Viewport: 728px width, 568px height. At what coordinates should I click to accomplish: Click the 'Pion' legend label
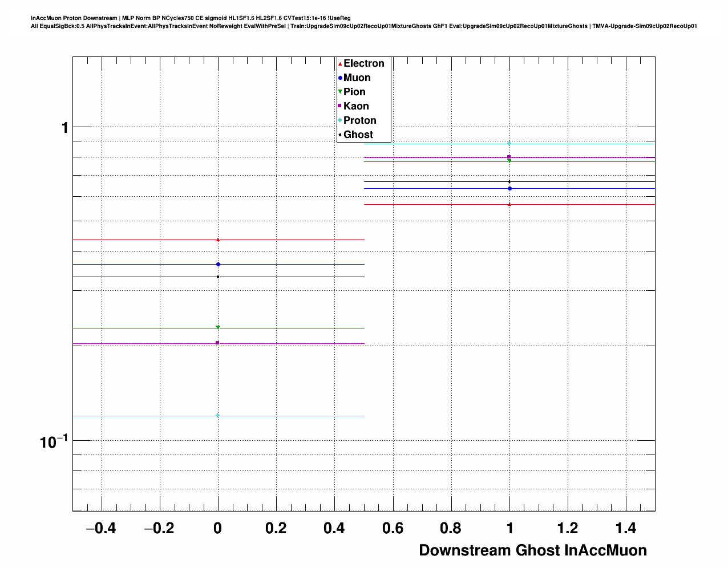[x=354, y=92]
